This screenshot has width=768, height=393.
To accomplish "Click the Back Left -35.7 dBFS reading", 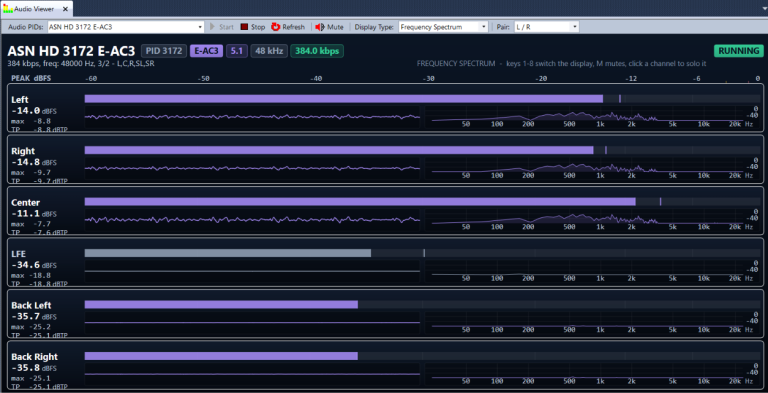I will coord(33,317).
